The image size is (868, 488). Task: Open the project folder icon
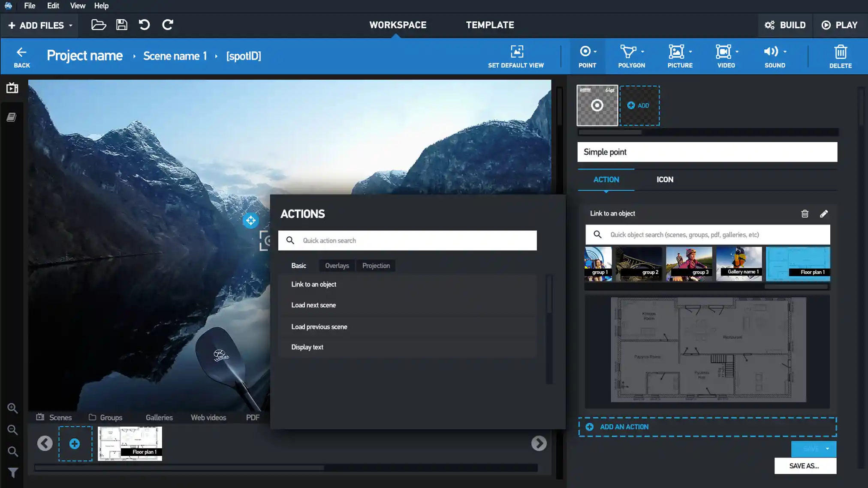[x=99, y=25]
